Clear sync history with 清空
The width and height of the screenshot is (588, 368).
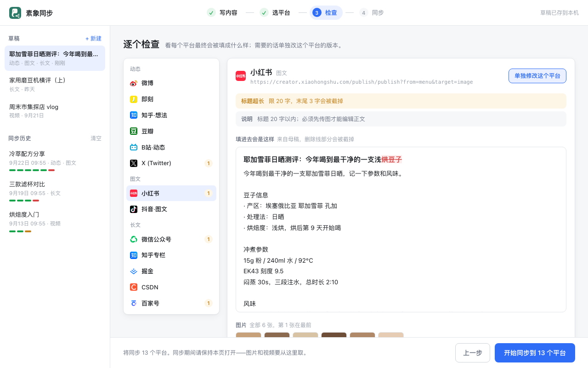pyautogui.click(x=96, y=138)
